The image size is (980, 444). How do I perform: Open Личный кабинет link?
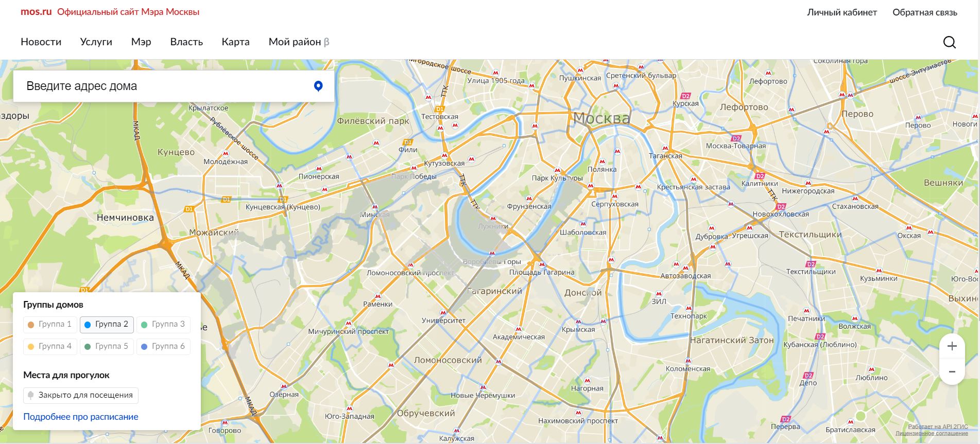(841, 12)
